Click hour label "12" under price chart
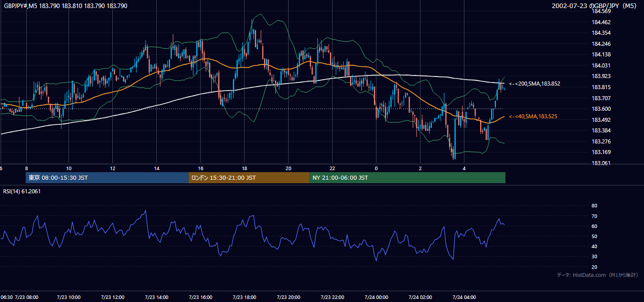 tap(113, 168)
